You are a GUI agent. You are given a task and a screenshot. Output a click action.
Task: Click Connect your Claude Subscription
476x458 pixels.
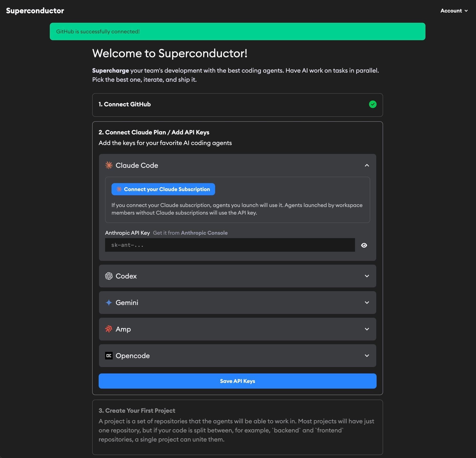[x=163, y=189]
